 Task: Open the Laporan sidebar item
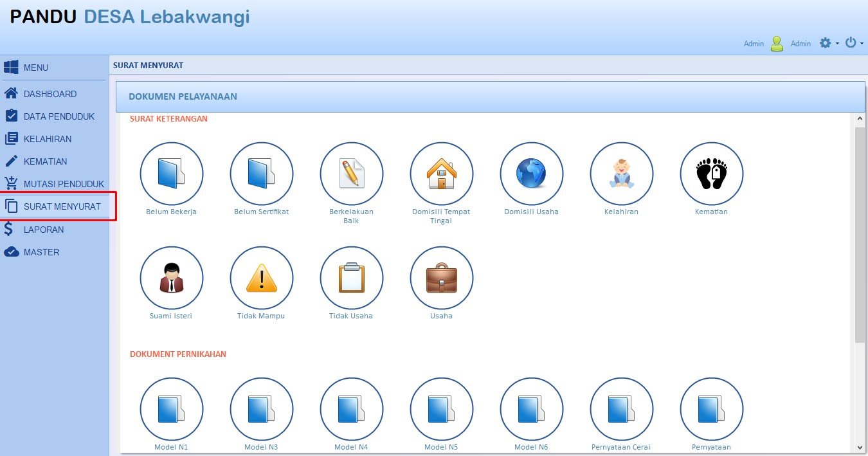point(43,230)
